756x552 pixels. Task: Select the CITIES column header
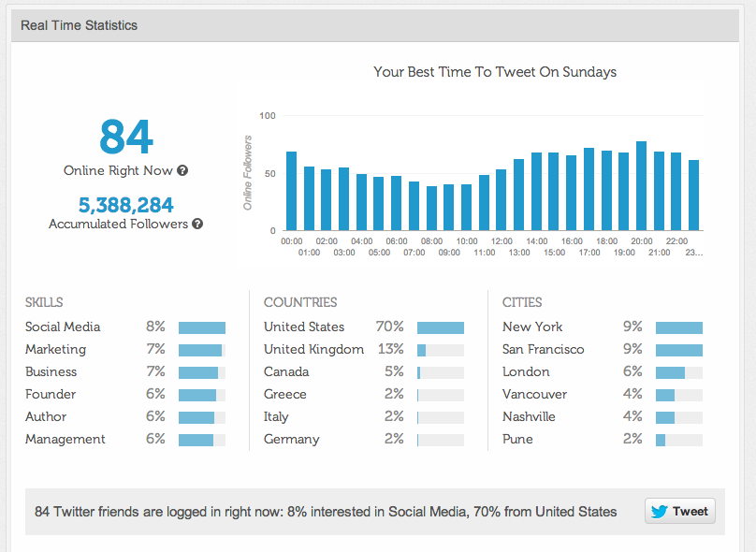point(521,301)
